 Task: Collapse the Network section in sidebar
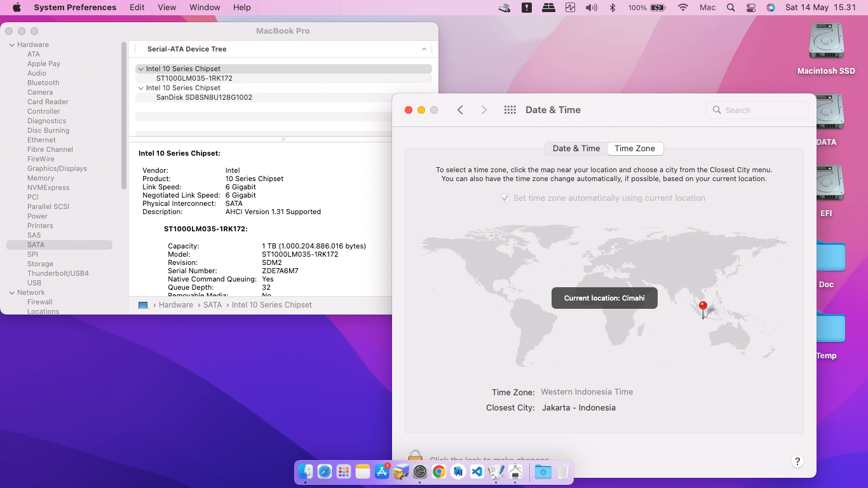pos(11,292)
